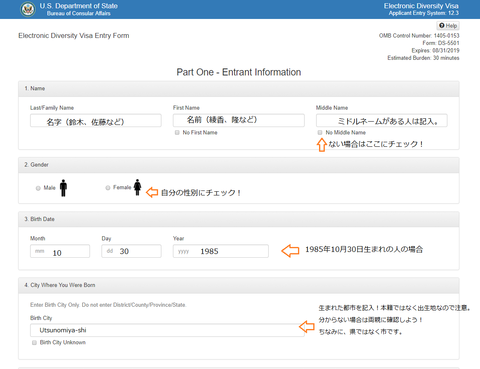The image size is (480, 369).
Task: Open the Help button
Action: pyautogui.click(x=448, y=26)
